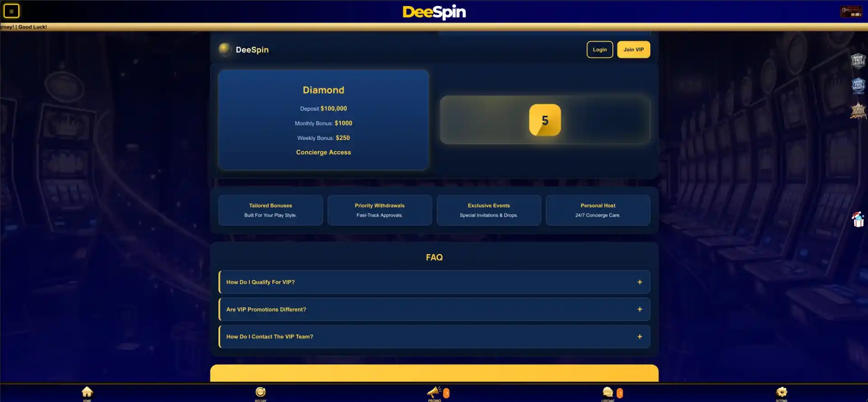Click the Good Luck ticker text
The height and width of the screenshot is (402, 868).
point(33,27)
